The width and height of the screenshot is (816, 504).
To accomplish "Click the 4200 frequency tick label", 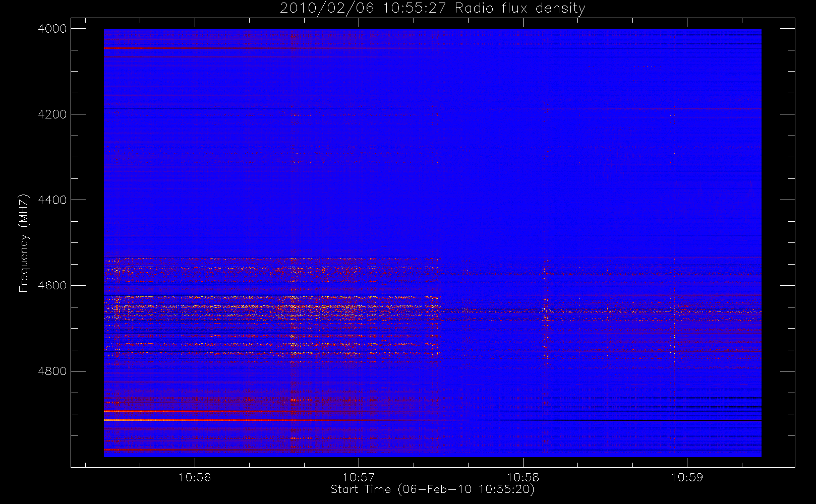I will pos(52,114).
